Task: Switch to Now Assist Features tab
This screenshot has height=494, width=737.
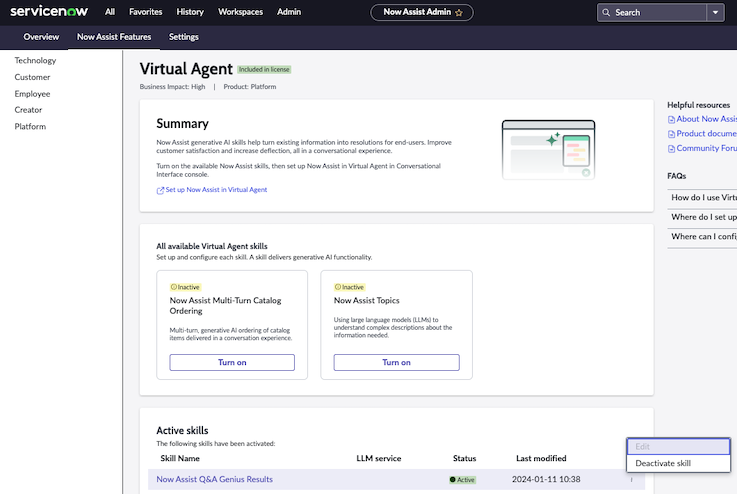Action: [x=114, y=37]
